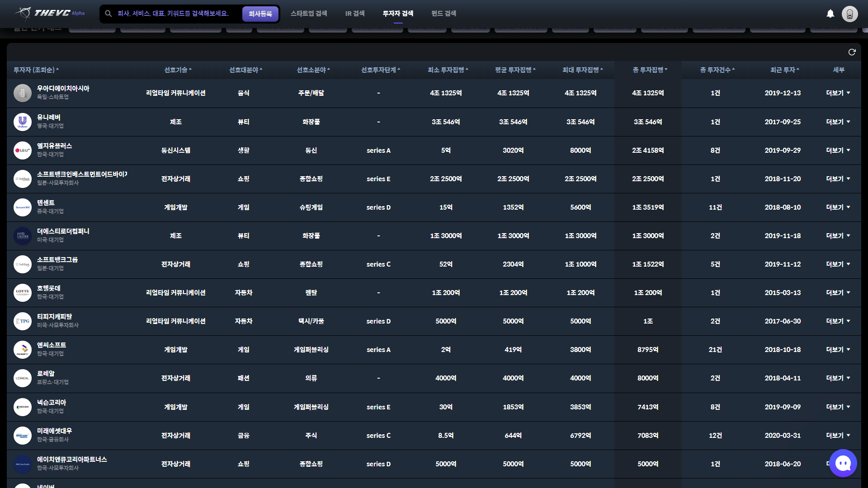Expand 더보기 for 소프트뱅크인베스트먼트어드바이저 row

click(x=838, y=179)
